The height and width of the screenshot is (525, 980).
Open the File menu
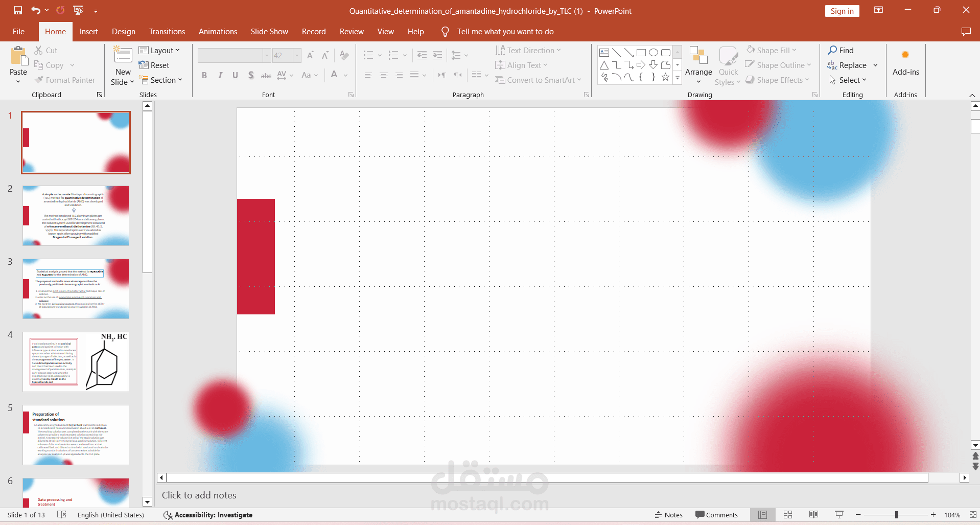18,32
